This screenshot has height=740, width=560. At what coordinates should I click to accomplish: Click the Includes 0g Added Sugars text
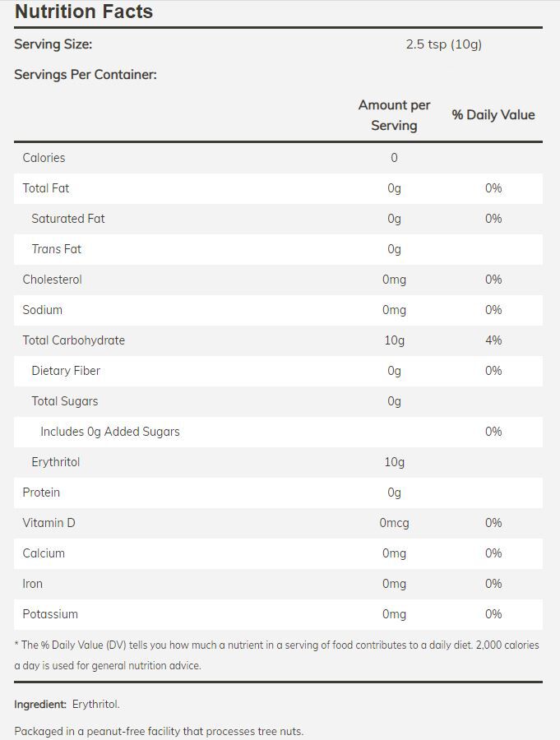click(110, 432)
